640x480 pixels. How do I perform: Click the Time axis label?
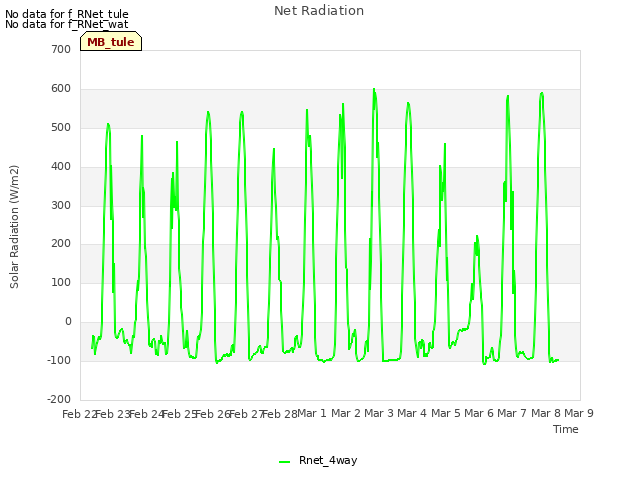565,429
